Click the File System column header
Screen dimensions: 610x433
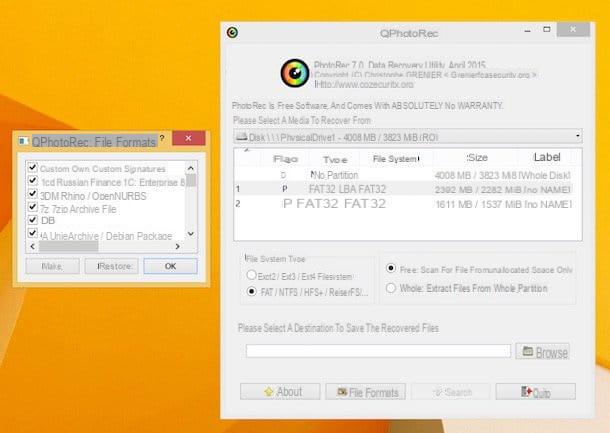(x=396, y=159)
